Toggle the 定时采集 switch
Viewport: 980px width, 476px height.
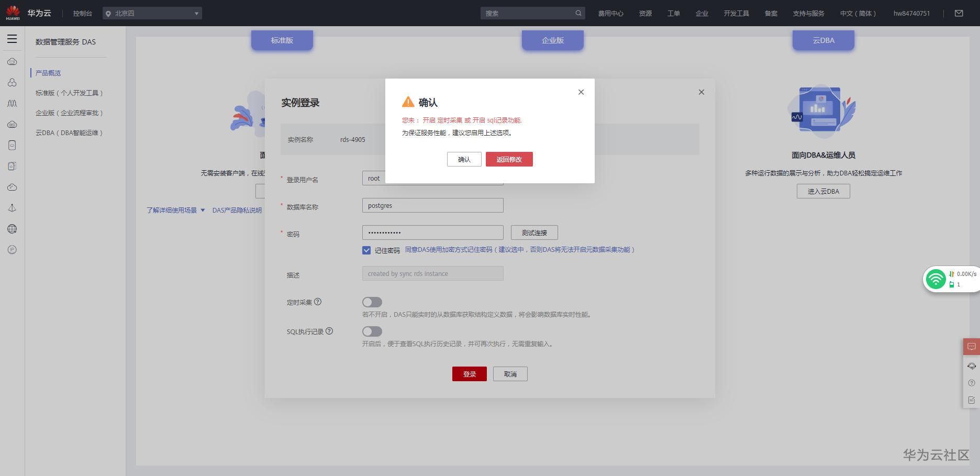(x=372, y=302)
